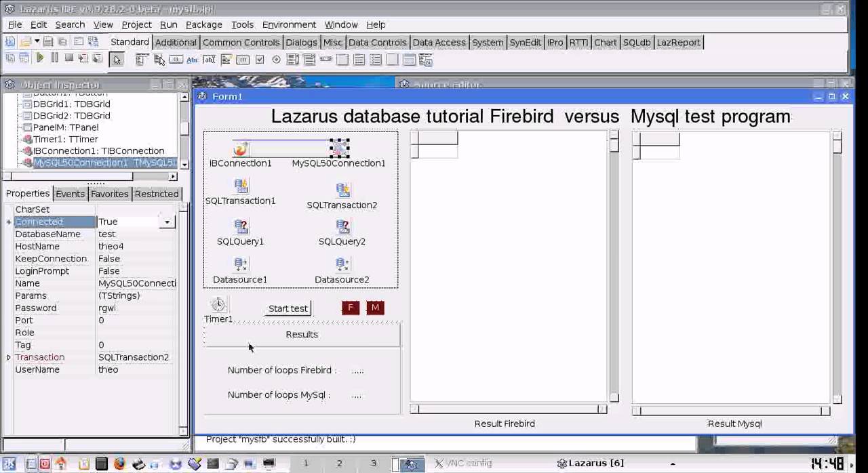Viewport: 868px width, 473px height.
Task: Click Firebird grid vertical scrollbar on Form1
Action: 614,266
